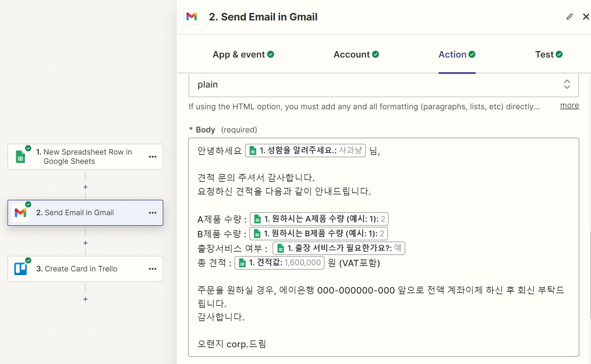The image size is (591, 364).
Task: Click the Google Sheets icon in step 1
Action: coord(20,157)
